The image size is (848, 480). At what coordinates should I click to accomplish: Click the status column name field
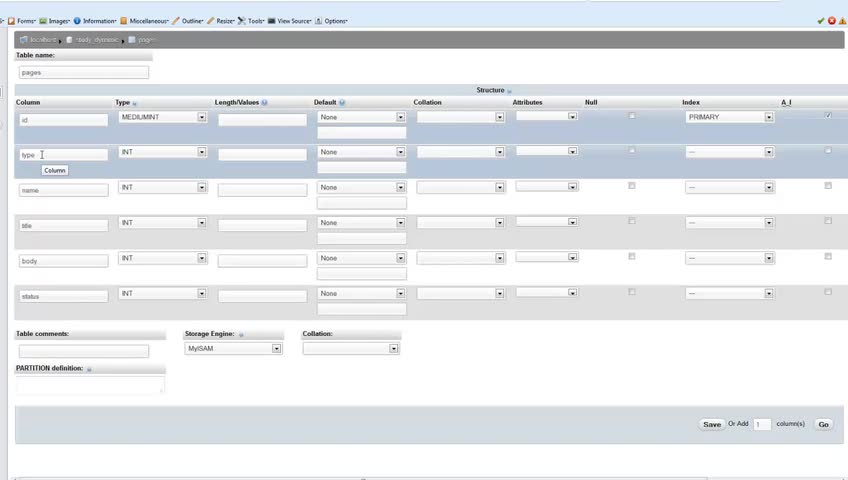(63, 296)
